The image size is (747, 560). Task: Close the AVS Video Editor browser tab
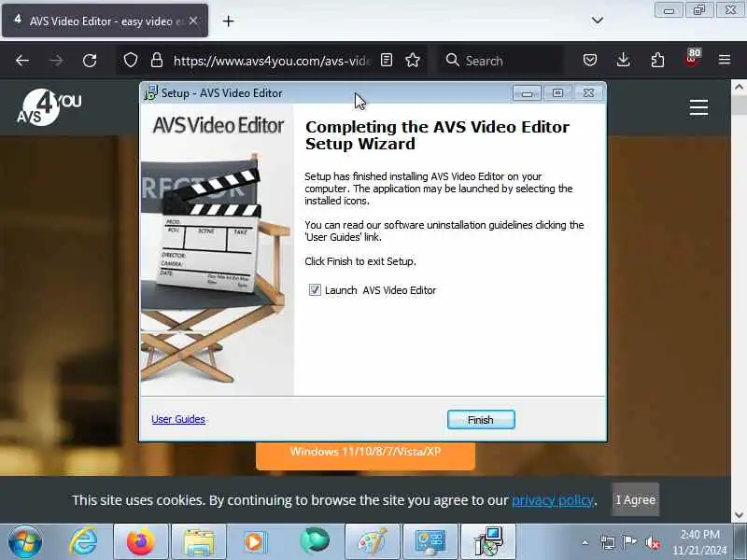193,21
